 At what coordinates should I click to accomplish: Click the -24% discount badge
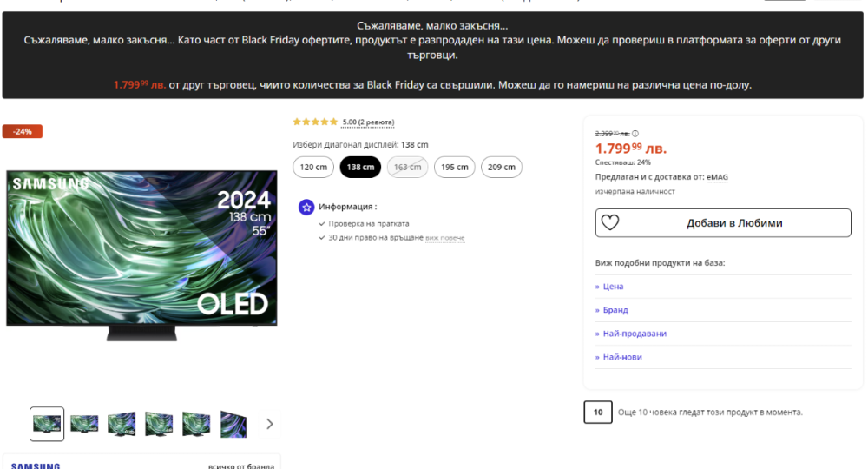point(23,131)
